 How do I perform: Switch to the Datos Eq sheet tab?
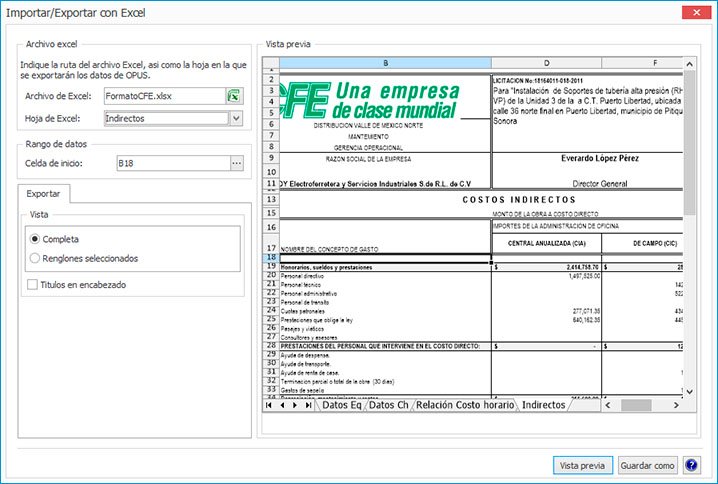[341, 406]
